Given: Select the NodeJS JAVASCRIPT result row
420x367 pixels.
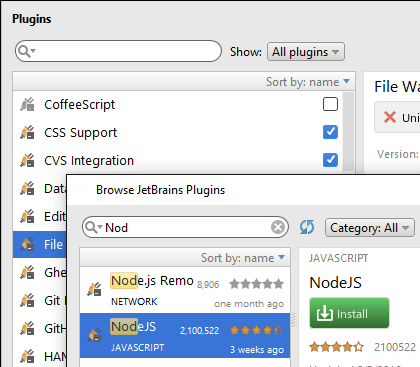Looking at the screenshot, I should [x=185, y=335].
